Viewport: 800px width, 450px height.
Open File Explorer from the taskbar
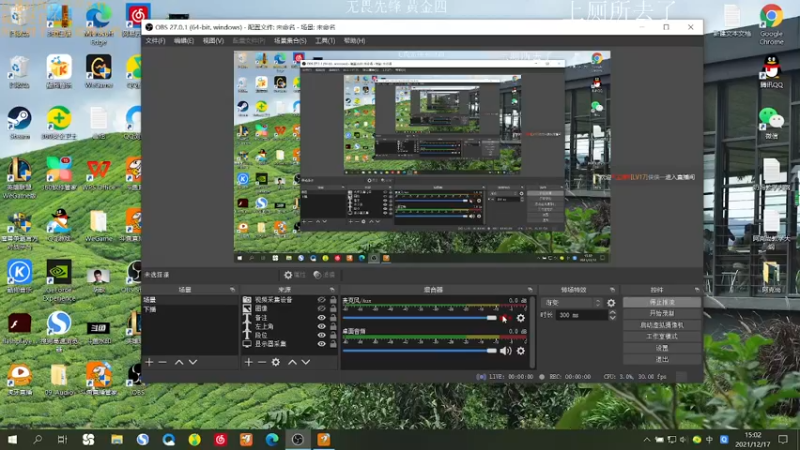coord(117,439)
